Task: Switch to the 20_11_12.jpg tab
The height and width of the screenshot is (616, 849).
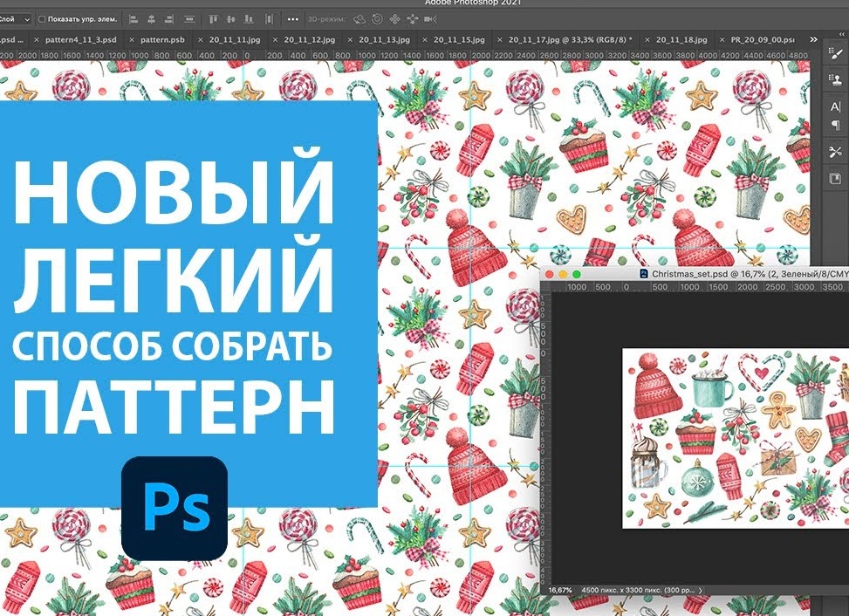Action: coord(309,40)
